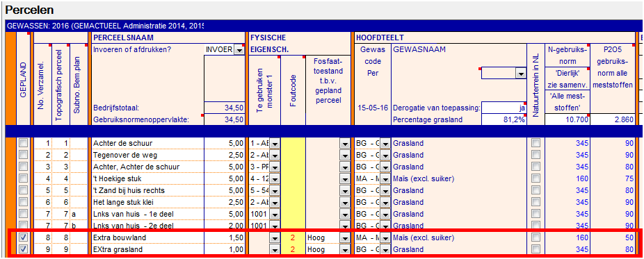644x259 pixels.
Task: Click the yellow Foutcode cell 2 for EXtra grasland
Action: (x=293, y=250)
